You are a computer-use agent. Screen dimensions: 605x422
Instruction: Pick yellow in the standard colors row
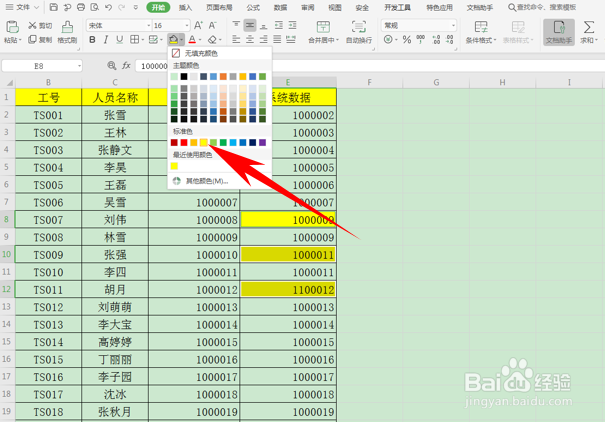[x=203, y=143]
